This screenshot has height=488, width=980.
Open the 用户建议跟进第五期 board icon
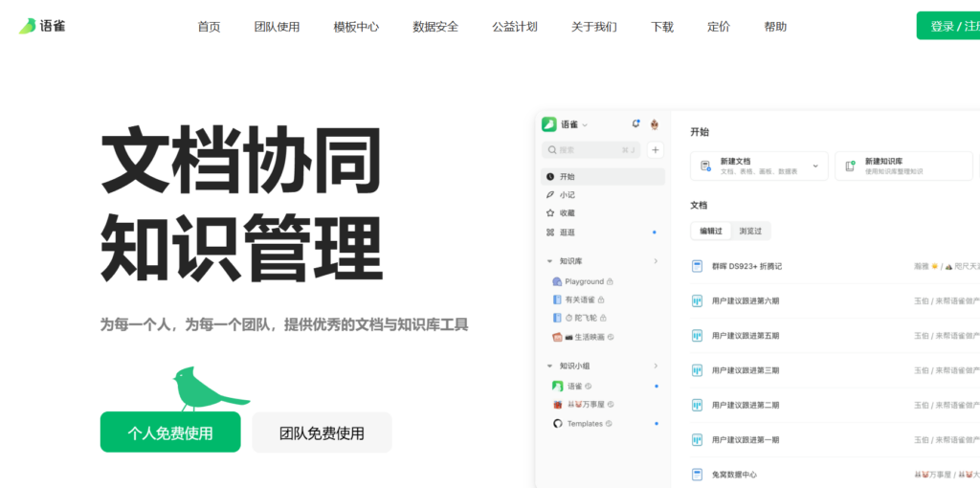click(x=697, y=336)
